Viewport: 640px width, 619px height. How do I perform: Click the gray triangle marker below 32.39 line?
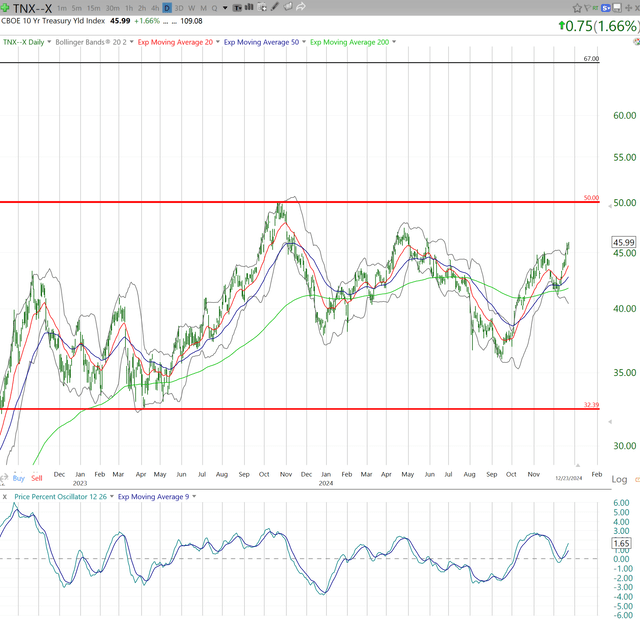pyautogui.click(x=610, y=422)
